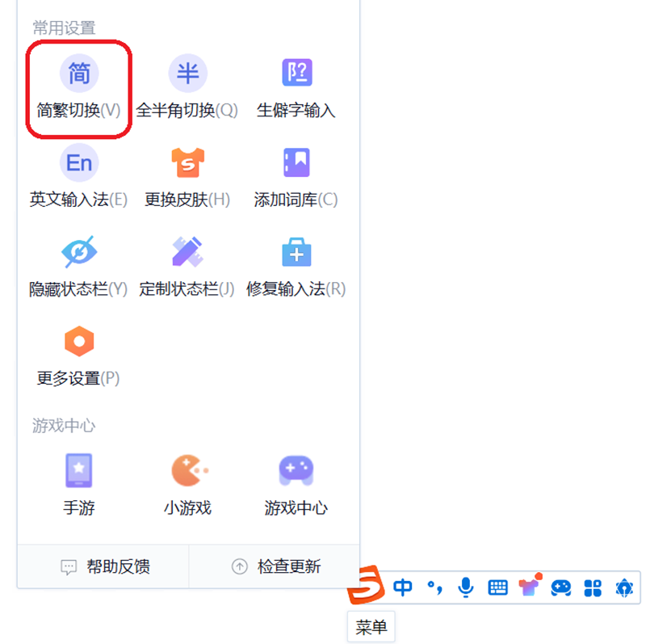Click the 菜单 button below the status bar

click(x=371, y=626)
